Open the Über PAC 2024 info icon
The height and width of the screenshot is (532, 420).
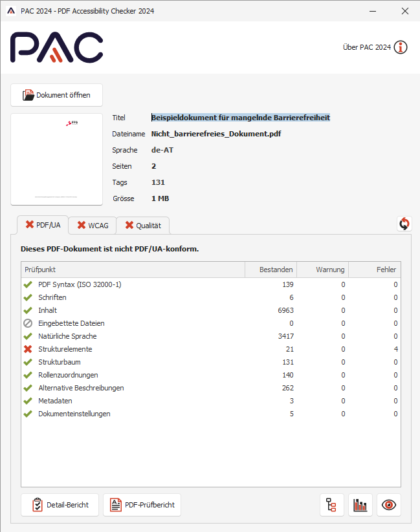(401, 47)
